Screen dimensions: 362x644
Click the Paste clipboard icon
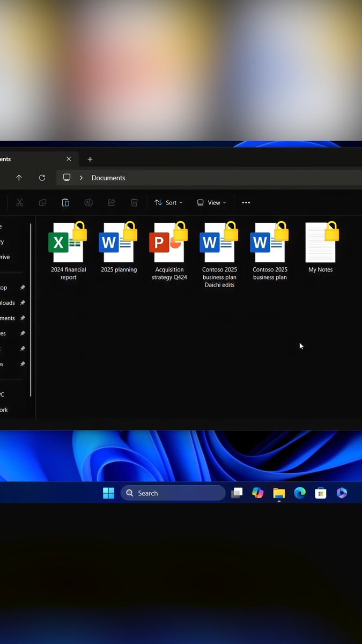[x=65, y=202]
